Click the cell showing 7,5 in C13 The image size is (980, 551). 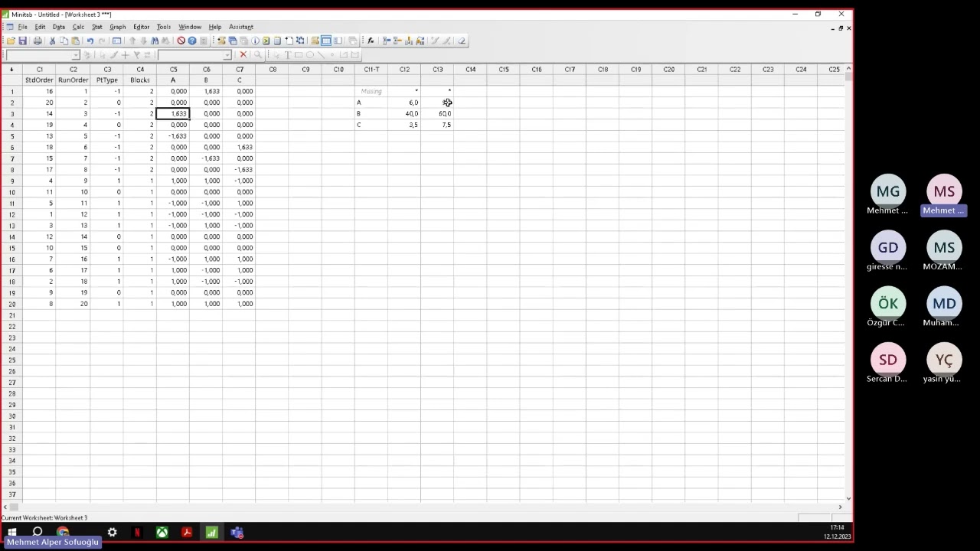coord(437,125)
